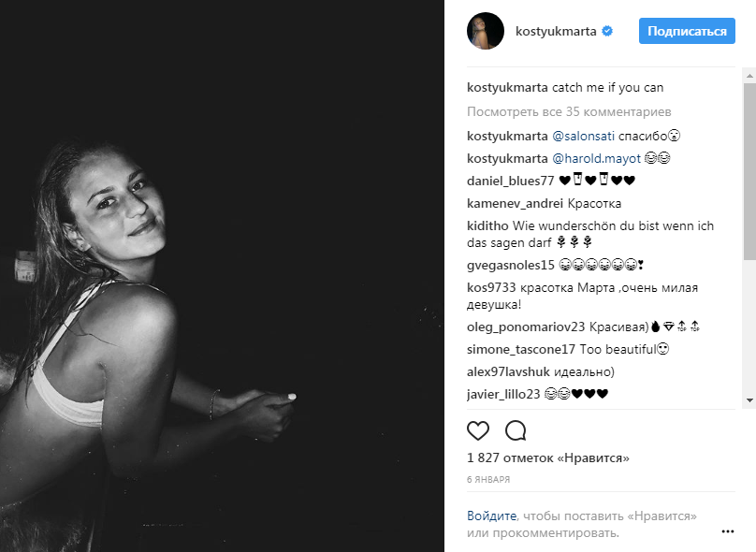View the 1 827 likes count
Viewport: 756px width, 552px height.
point(547,458)
